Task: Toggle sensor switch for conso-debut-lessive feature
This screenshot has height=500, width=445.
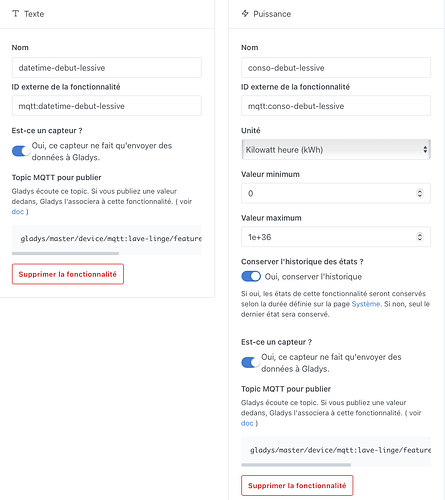Action: tap(250, 362)
